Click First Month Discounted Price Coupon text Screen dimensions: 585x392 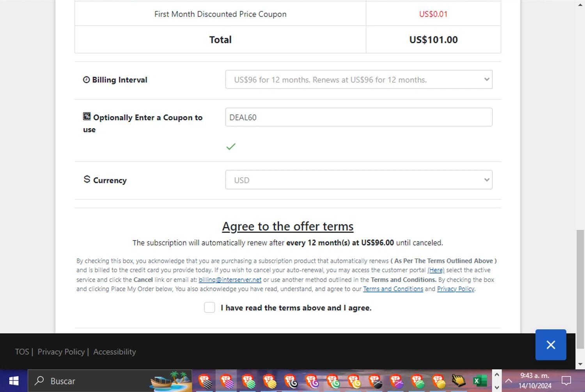[220, 14]
